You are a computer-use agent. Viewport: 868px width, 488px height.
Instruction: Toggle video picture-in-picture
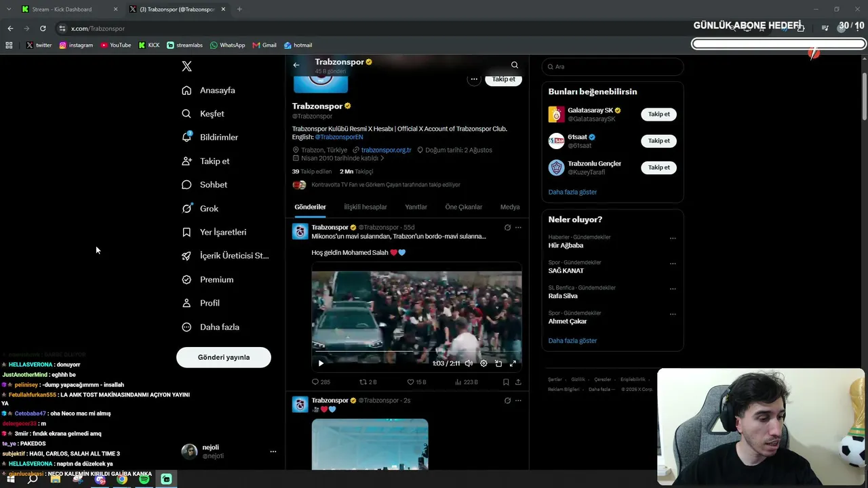point(498,363)
